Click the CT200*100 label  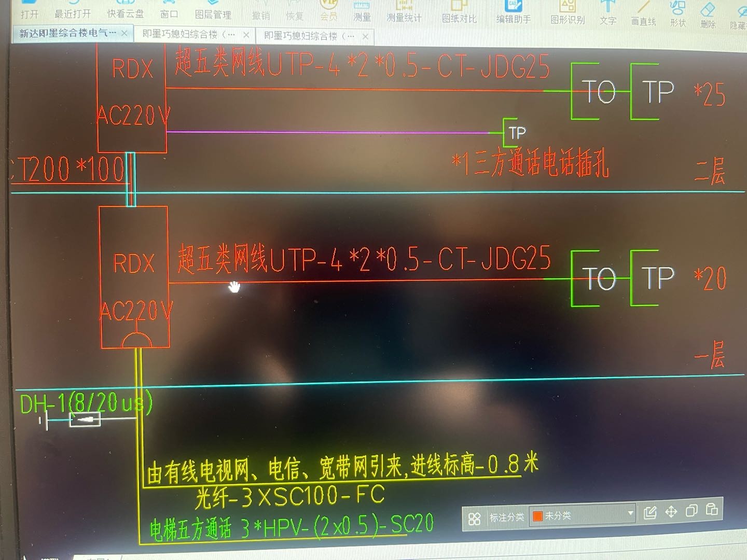point(68,169)
